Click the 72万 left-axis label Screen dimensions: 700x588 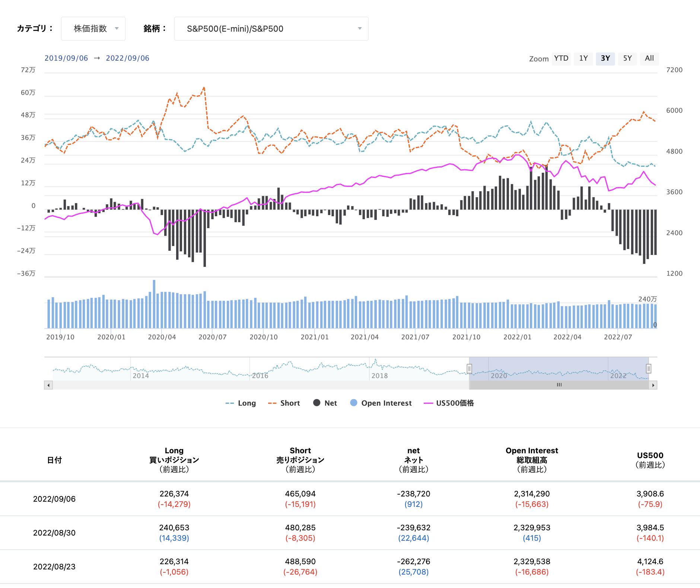pyautogui.click(x=28, y=70)
